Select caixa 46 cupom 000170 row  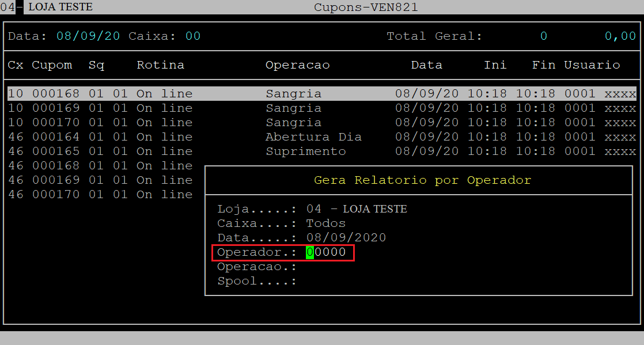[x=100, y=194]
